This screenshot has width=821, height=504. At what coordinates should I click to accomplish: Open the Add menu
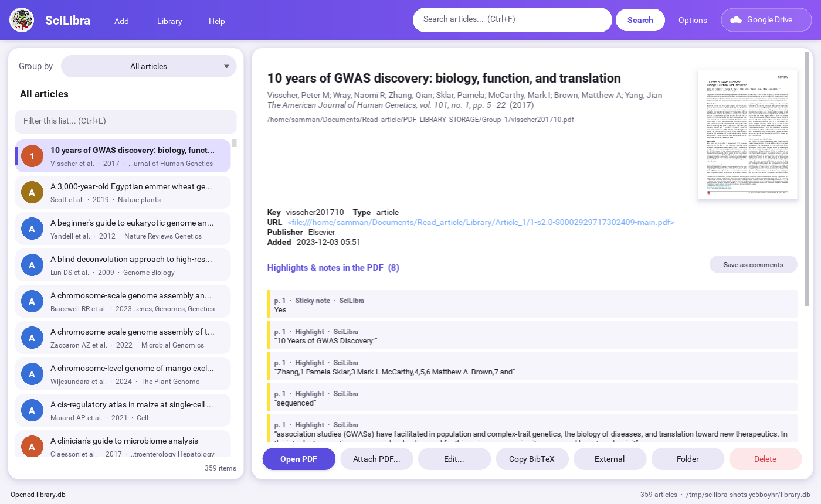121,21
